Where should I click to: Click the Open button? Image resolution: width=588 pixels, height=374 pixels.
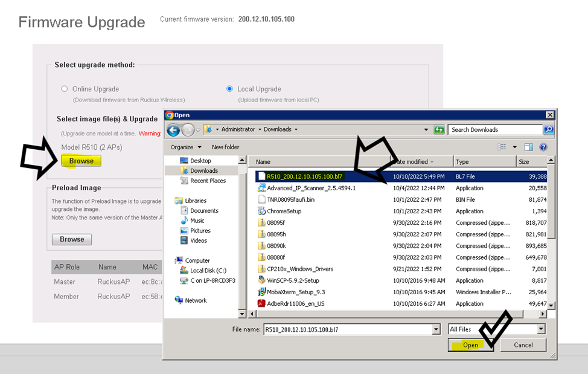(470, 345)
